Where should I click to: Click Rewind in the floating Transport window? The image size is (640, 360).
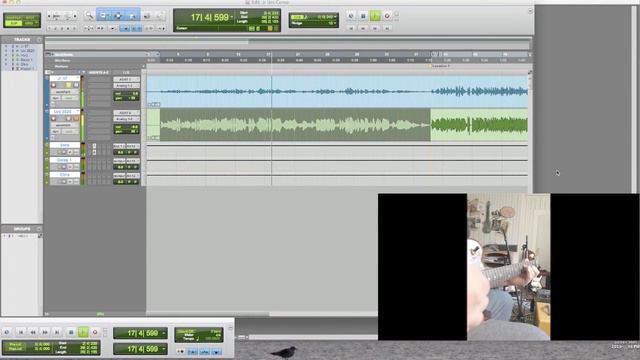tap(33, 332)
